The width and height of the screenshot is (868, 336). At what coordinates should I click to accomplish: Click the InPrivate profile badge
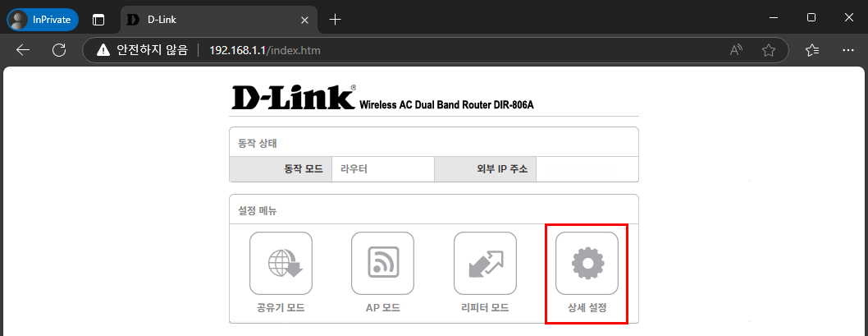pyautogui.click(x=42, y=20)
